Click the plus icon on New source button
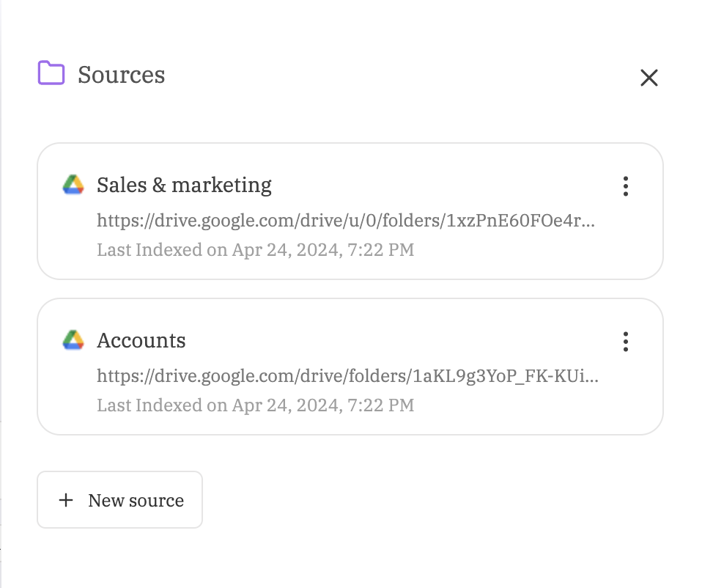Viewport: 702px width, 588px height. click(x=66, y=500)
